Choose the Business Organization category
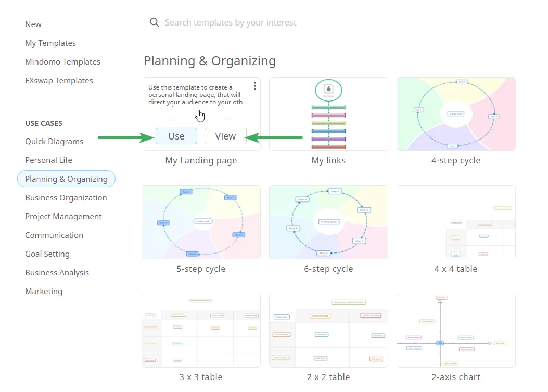Screen dimensions: 548x392 66,197
